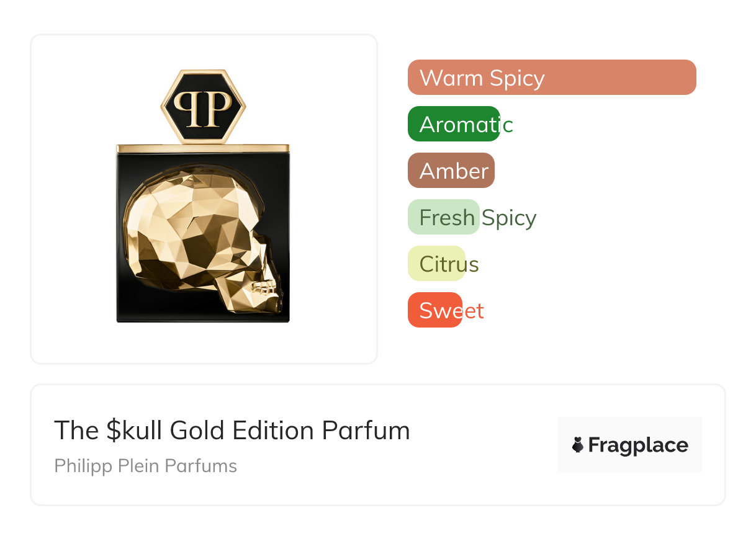
Task: Click the Fragplace wordmark text
Action: point(637,445)
